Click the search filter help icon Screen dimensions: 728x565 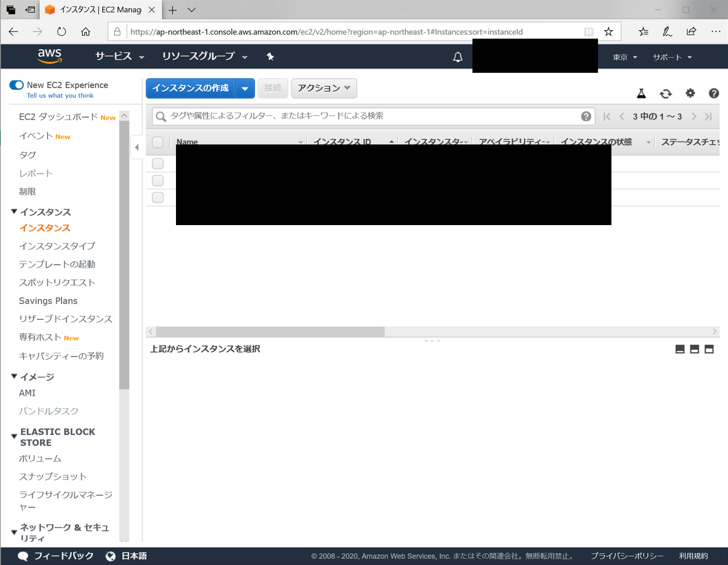(x=586, y=116)
